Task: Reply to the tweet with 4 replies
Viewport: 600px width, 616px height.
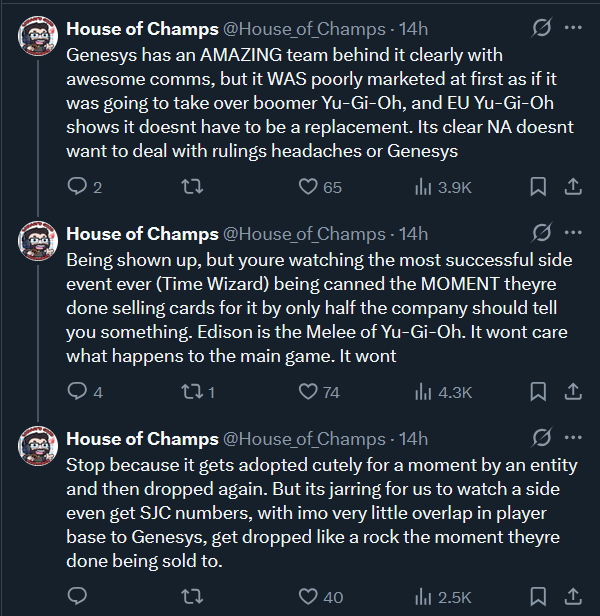Action: coord(78,392)
